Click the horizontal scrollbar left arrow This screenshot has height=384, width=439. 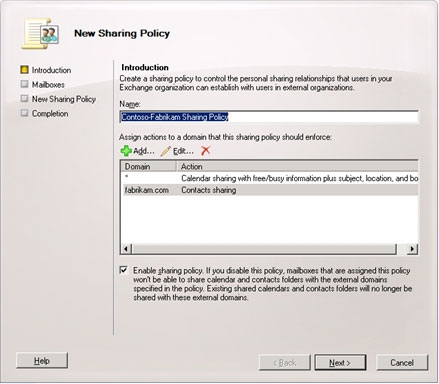pyautogui.click(x=126, y=249)
